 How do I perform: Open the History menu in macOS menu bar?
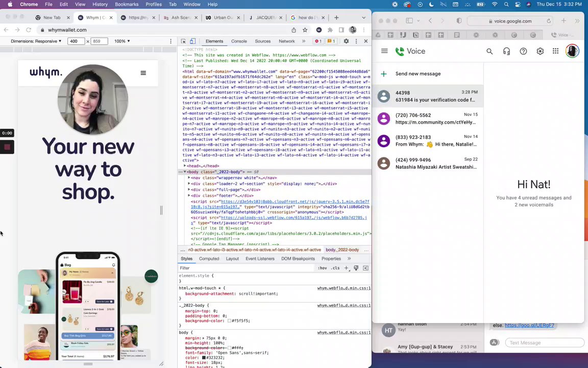[x=100, y=5]
